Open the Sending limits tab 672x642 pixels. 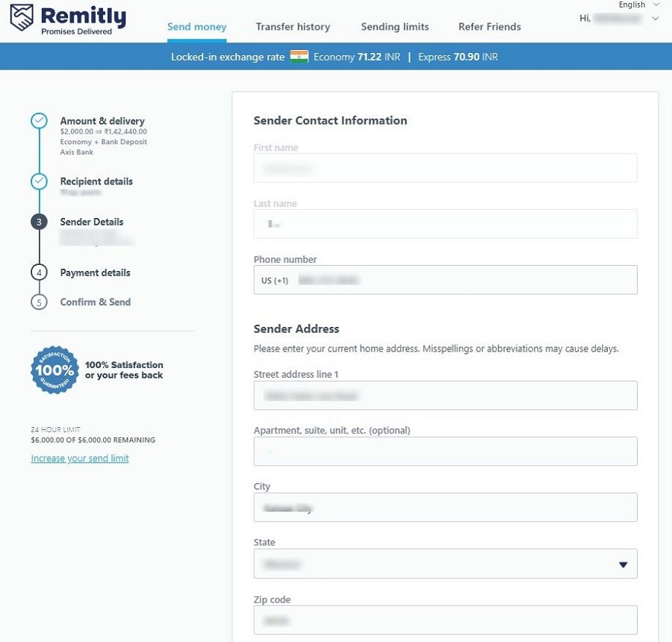[x=395, y=27]
